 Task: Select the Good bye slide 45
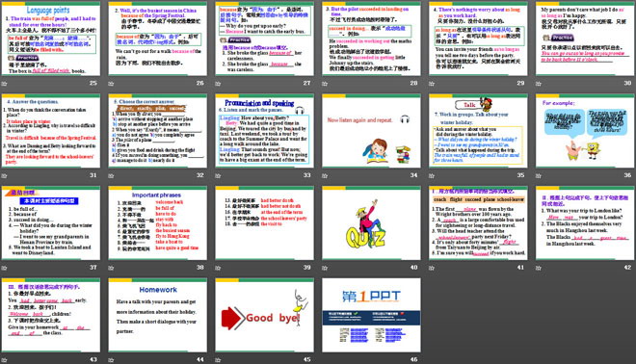pyautogui.click(x=264, y=315)
